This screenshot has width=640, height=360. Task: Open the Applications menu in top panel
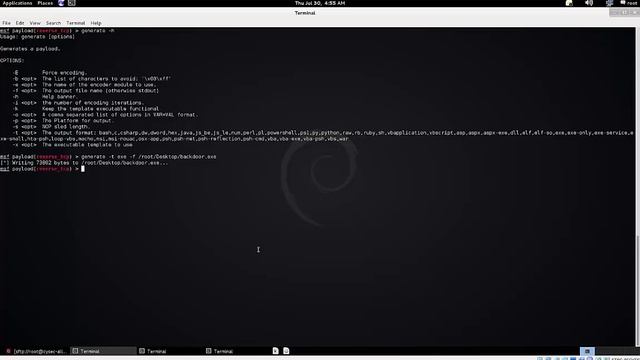[x=17, y=3]
